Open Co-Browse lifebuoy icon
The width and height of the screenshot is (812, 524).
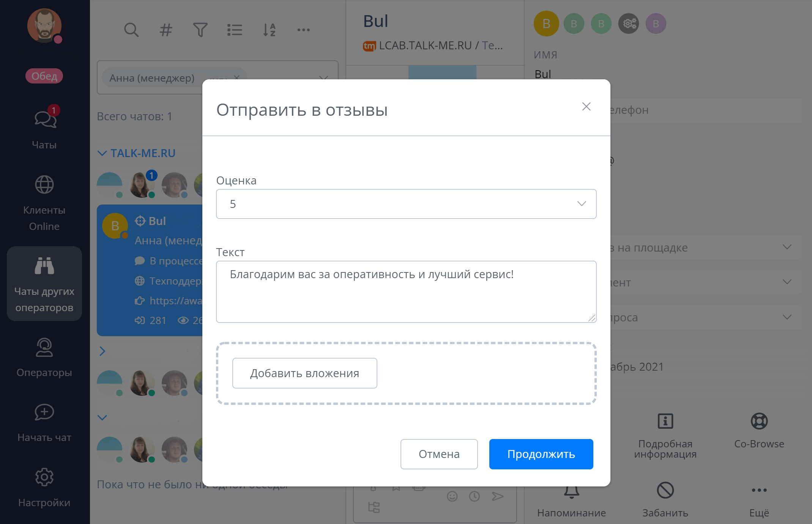[x=759, y=421]
